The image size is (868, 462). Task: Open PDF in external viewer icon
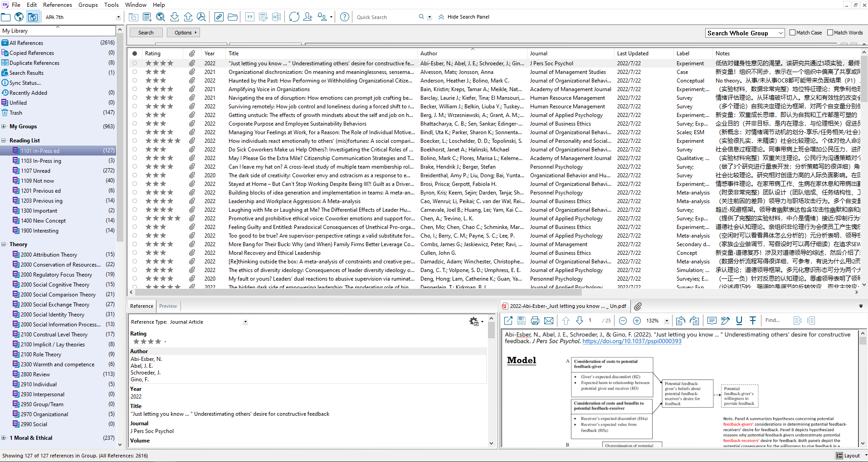pos(508,321)
